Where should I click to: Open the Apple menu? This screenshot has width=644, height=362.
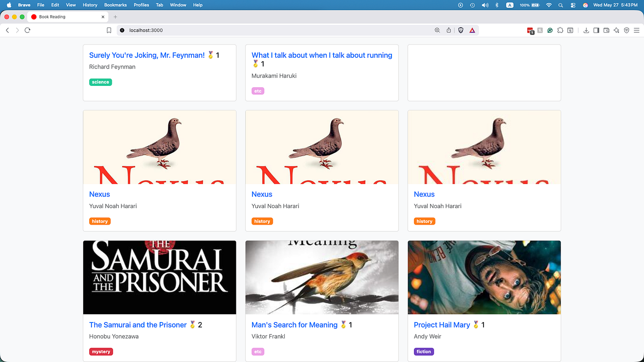point(9,5)
